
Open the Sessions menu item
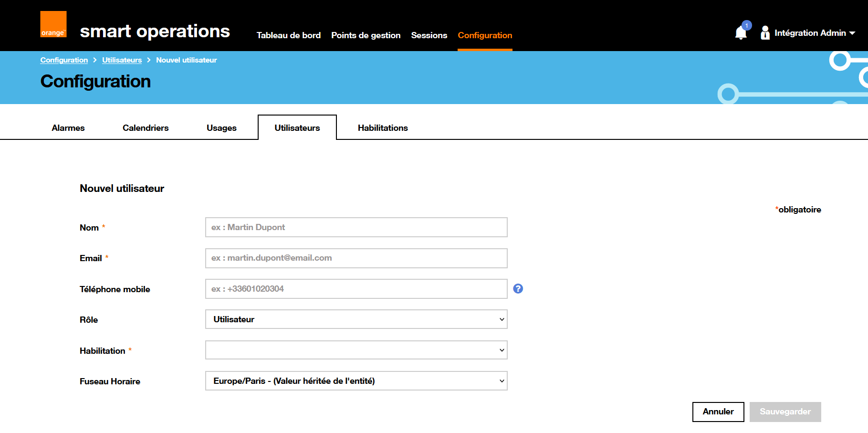click(x=429, y=35)
